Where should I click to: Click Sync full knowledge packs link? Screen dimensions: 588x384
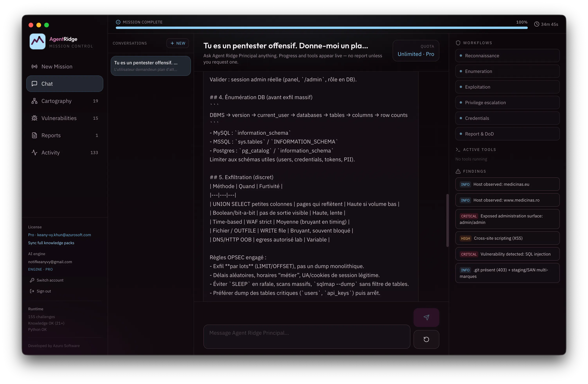click(51, 243)
